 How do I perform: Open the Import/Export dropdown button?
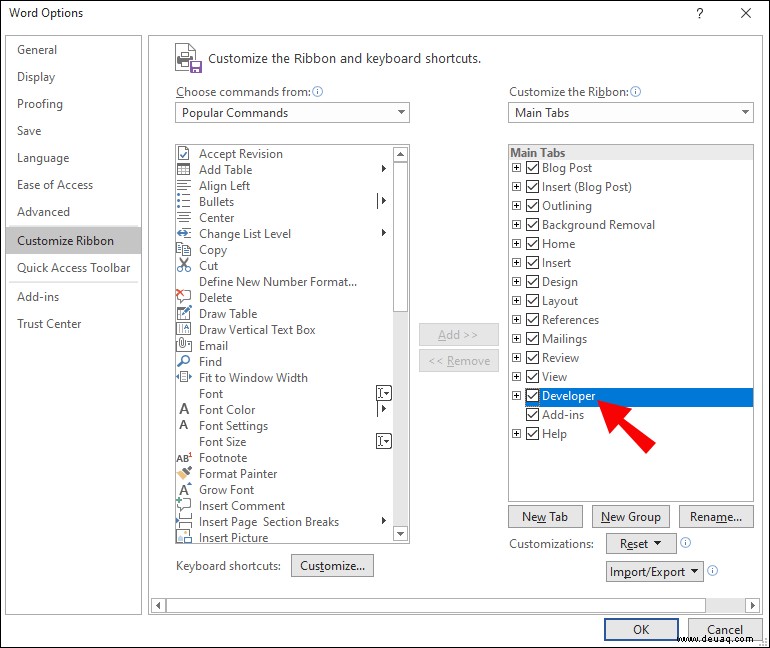(655, 571)
